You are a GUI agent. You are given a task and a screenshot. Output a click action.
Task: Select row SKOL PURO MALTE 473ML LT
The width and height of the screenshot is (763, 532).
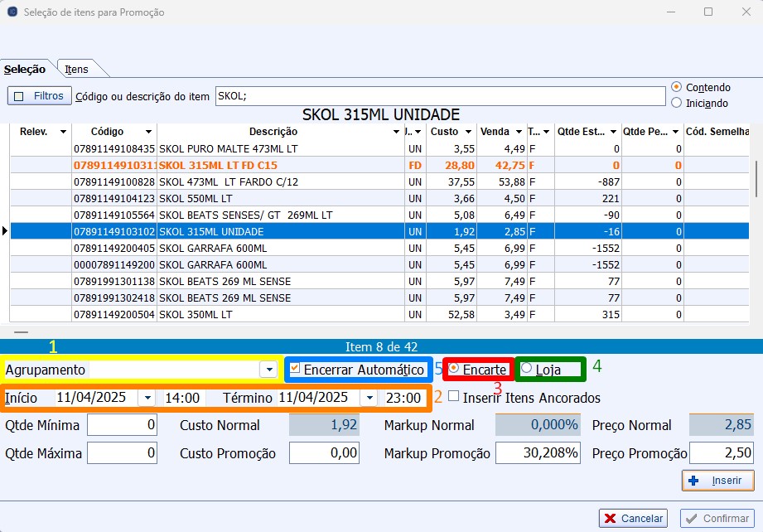379,148
